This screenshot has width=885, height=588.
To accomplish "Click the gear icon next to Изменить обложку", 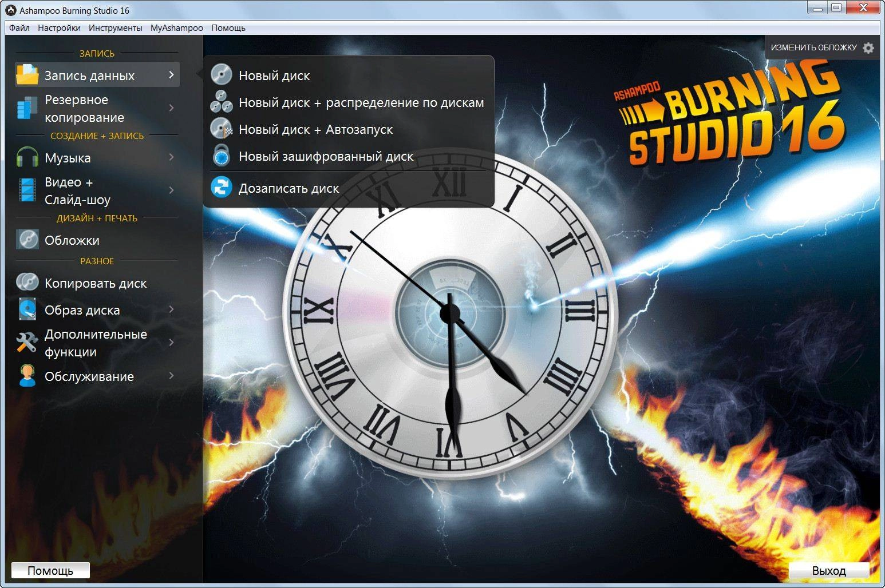I will pos(868,47).
